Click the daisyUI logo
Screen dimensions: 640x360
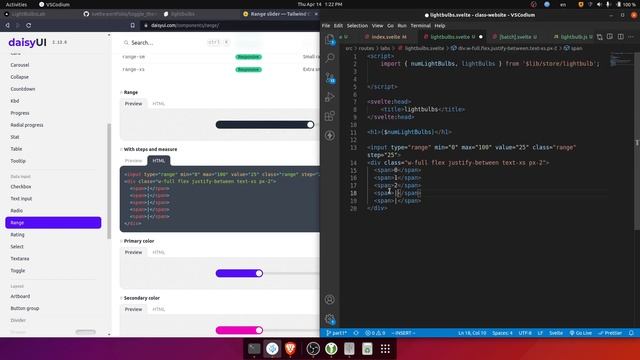pos(27,42)
